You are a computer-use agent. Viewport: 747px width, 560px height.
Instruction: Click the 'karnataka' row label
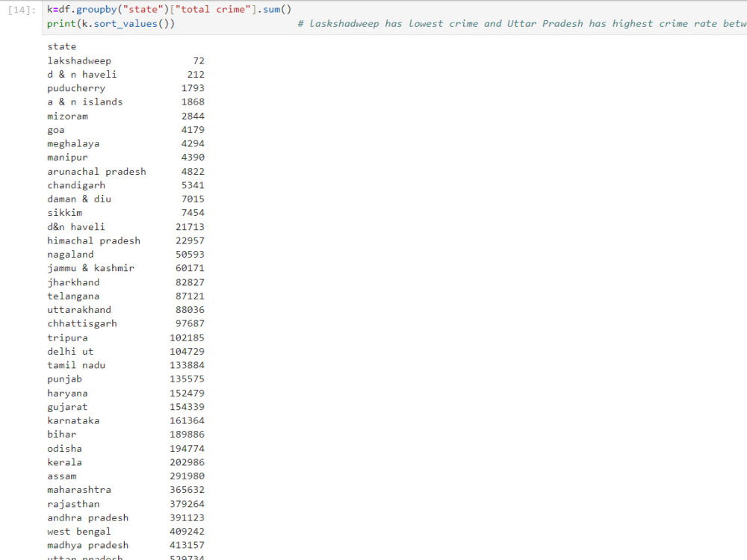[73, 421]
